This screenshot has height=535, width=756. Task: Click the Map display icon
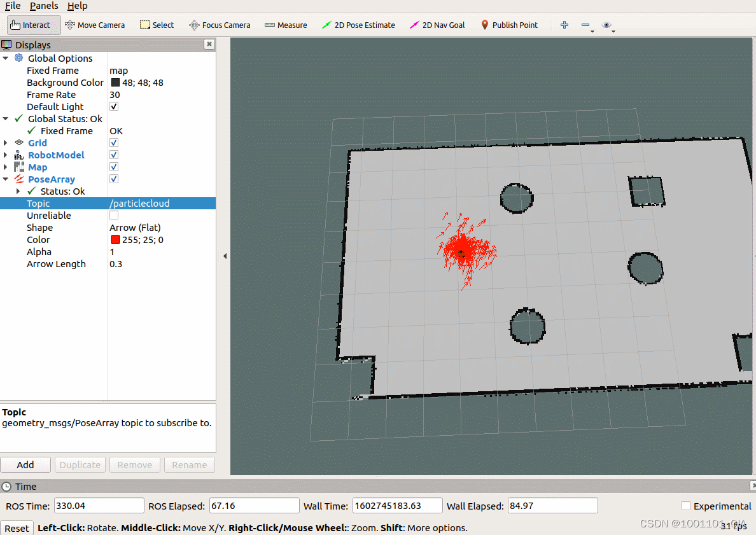(19, 167)
